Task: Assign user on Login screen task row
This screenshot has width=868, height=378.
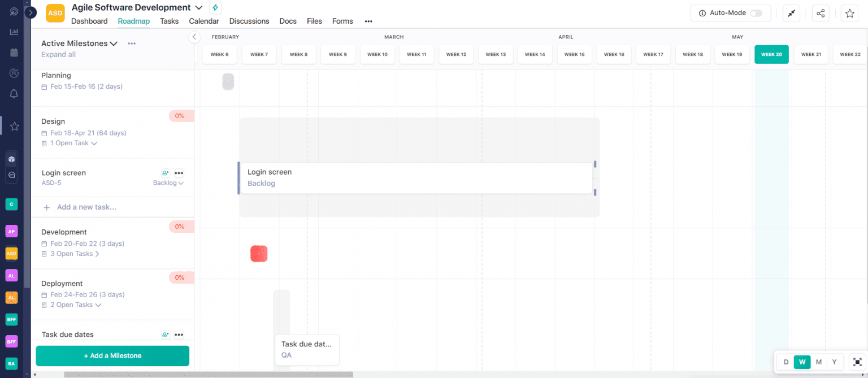Action: pyautogui.click(x=166, y=173)
